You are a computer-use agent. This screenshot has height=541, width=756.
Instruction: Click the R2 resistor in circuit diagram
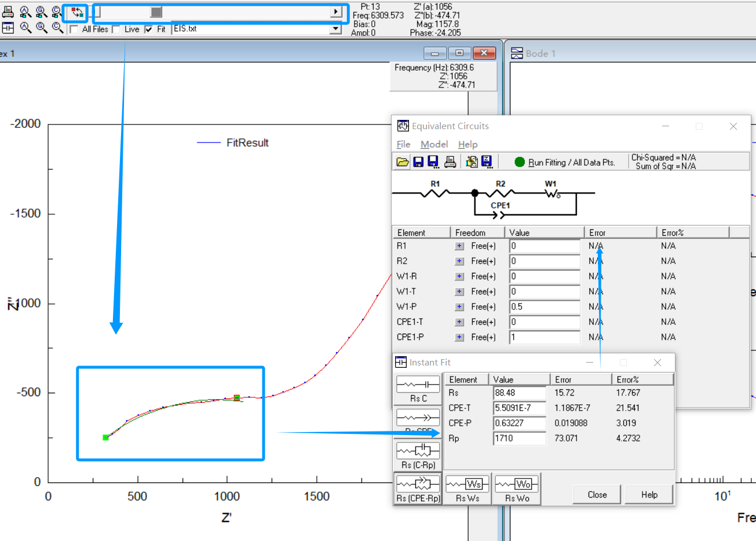501,193
